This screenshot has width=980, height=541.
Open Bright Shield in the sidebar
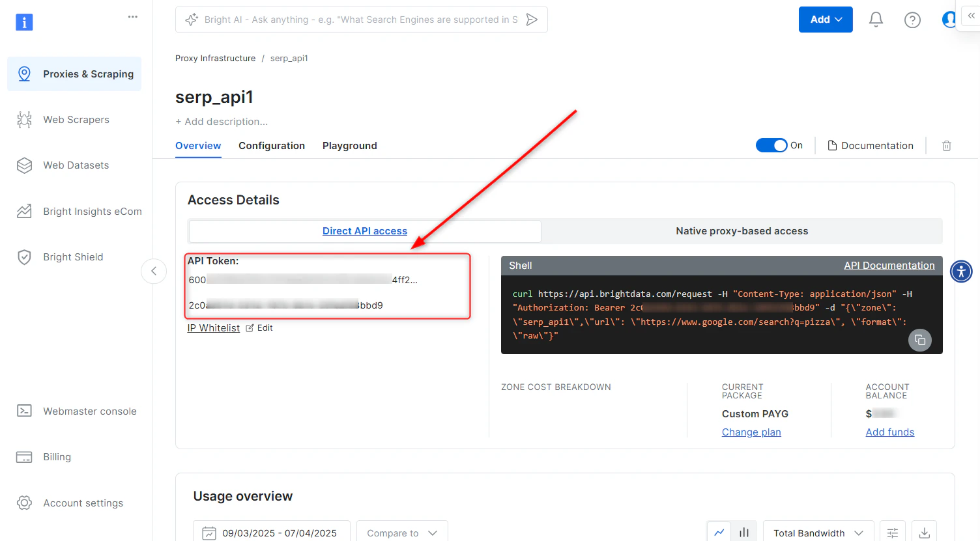[24, 257]
